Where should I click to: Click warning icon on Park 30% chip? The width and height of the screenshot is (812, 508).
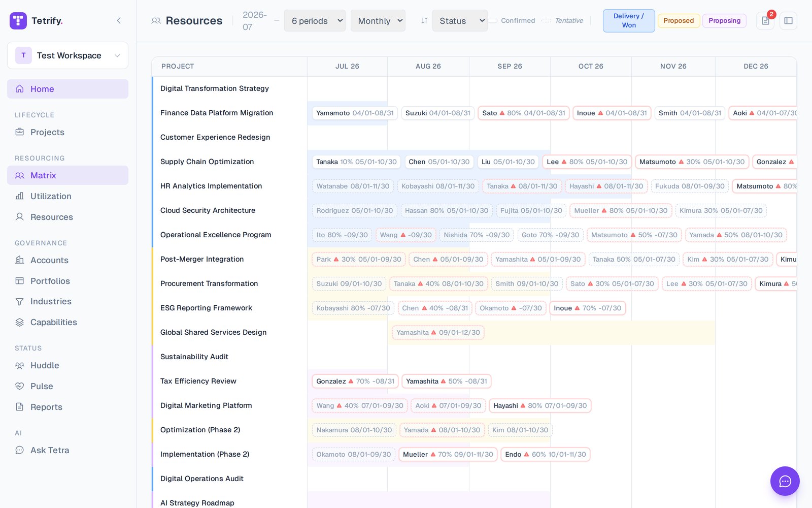point(336,259)
